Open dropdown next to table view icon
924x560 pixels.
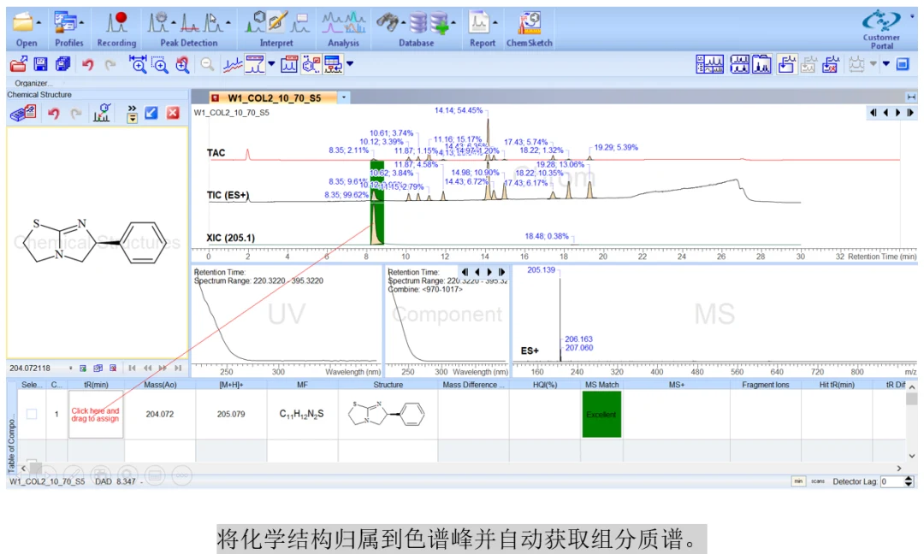(349, 63)
